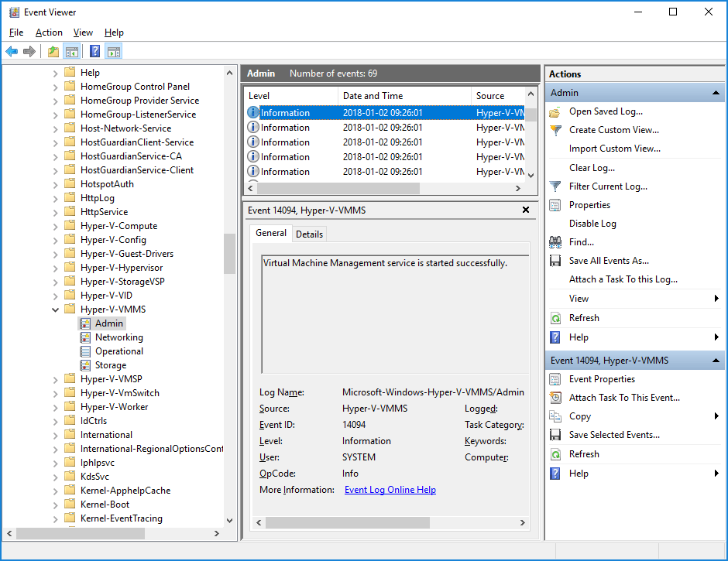The image size is (728, 561).
Task: Click the tree pane scroll-down arrow
Action: [x=229, y=521]
